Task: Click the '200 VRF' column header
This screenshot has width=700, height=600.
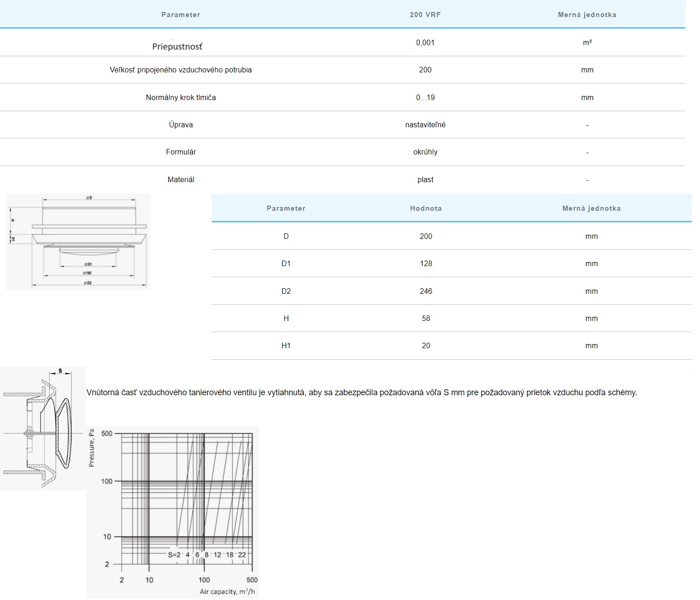Action: point(425,15)
